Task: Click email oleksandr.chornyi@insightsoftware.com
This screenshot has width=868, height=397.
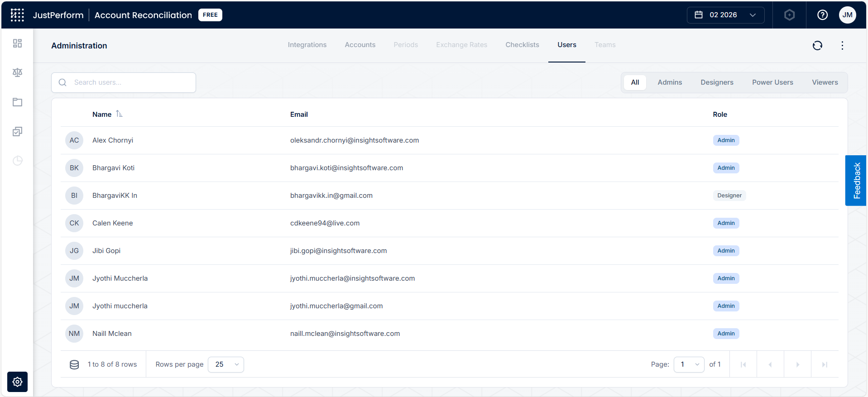Action: click(355, 140)
